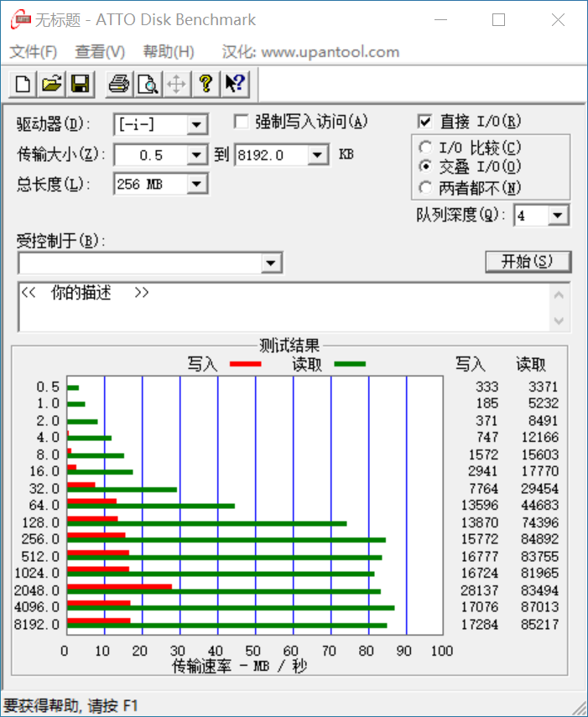Viewport: 588px width, 717px height.
Task: Click the 2048.0 row label in chart
Action: 37,590
